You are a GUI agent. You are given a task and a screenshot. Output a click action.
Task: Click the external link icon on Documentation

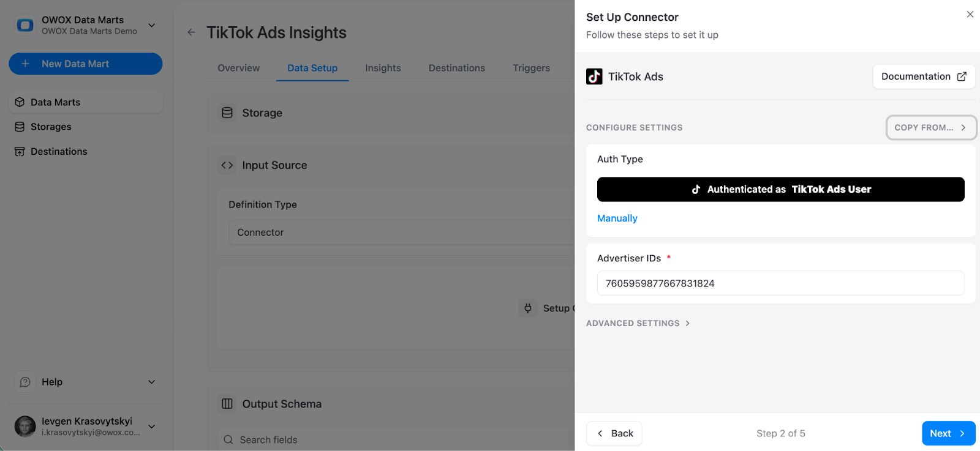pyautogui.click(x=962, y=76)
